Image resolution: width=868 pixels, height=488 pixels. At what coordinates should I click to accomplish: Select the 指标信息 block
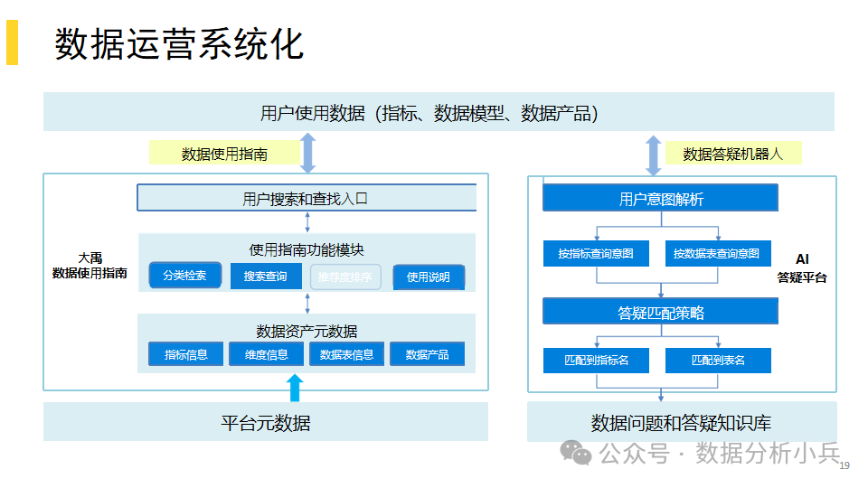pos(186,354)
